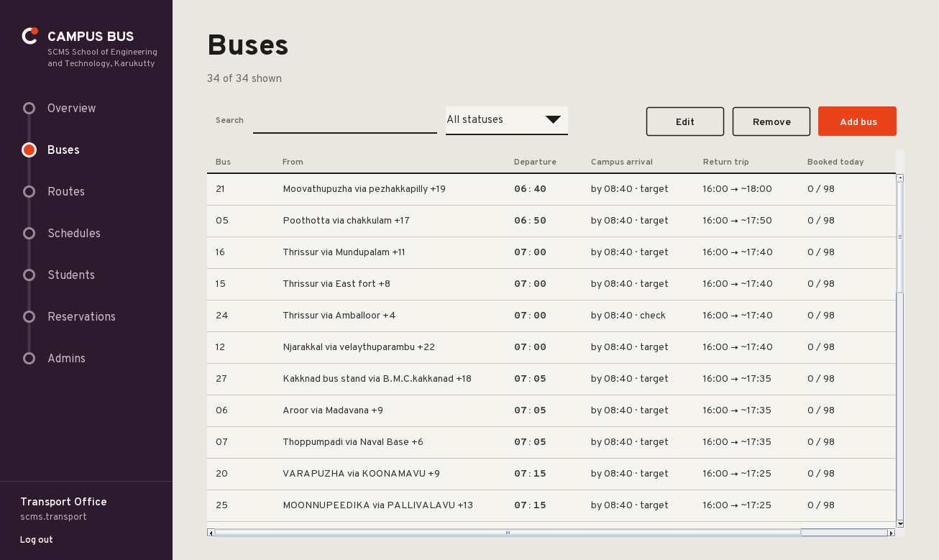Open Schedules in the sidebar
Screen dimensions: 939x560
tap(74, 234)
